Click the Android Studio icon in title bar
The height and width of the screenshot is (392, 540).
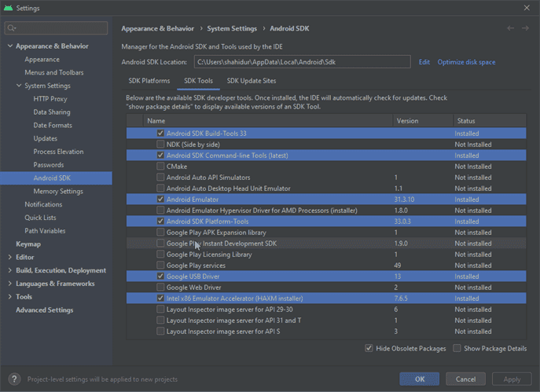(8, 8)
